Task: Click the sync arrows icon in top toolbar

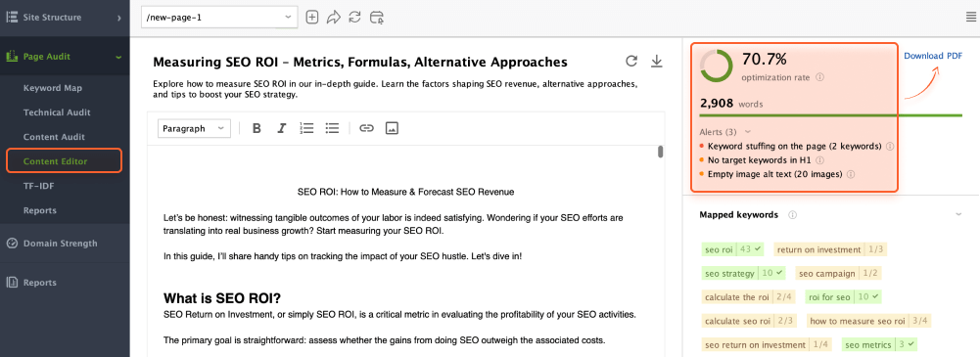Action: tap(355, 18)
